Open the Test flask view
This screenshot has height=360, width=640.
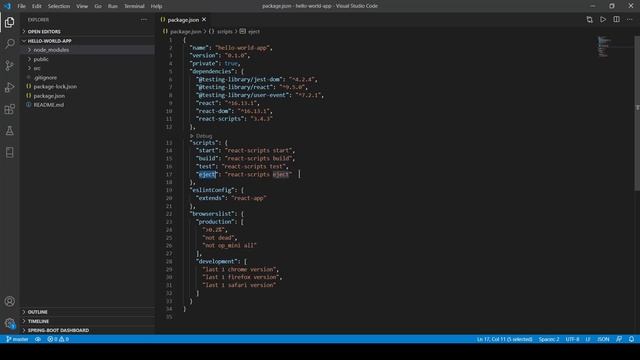pyautogui.click(x=9, y=131)
